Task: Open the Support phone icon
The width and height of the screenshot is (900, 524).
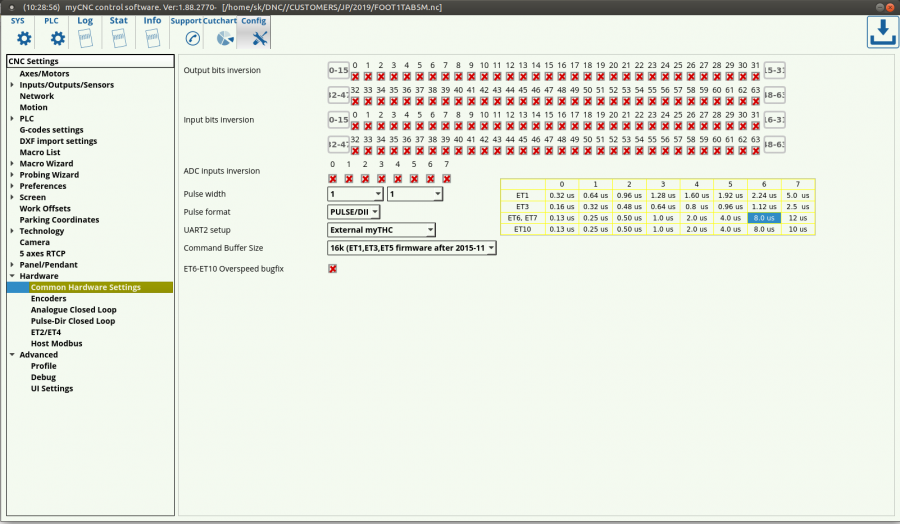Action: pos(192,38)
